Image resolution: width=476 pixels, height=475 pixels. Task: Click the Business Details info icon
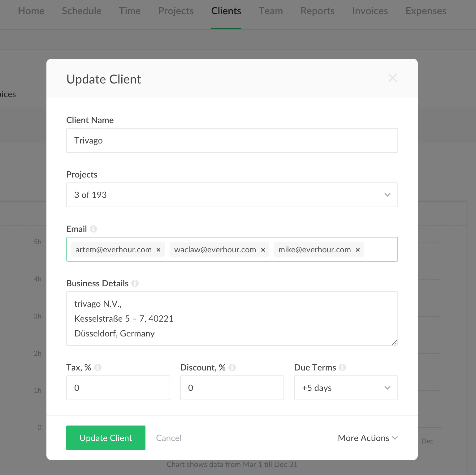(x=135, y=283)
